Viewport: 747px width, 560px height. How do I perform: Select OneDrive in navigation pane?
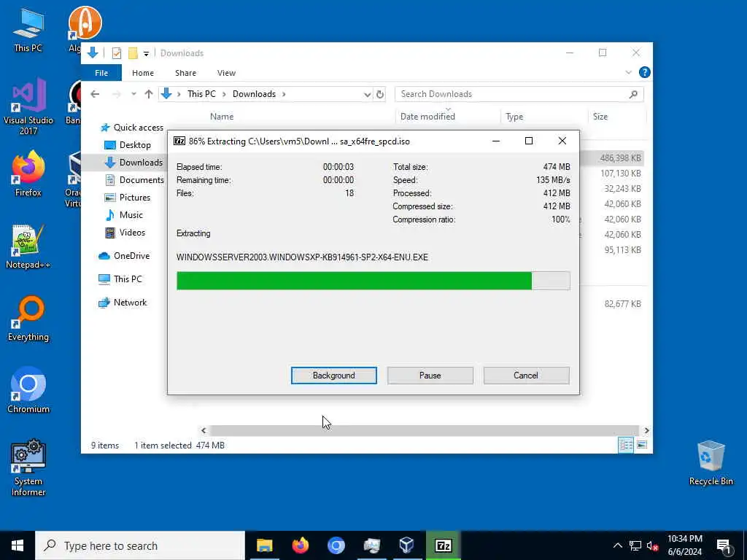124,256
